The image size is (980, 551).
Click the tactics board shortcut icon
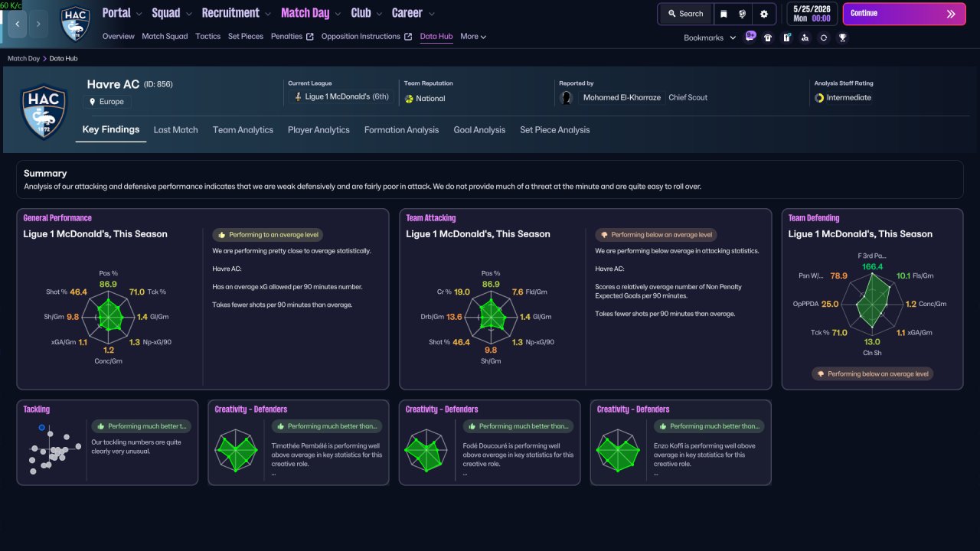point(786,37)
